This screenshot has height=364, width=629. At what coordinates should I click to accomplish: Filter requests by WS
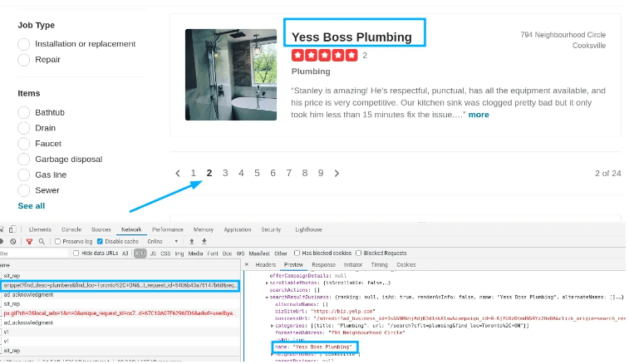pyautogui.click(x=240, y=253)
